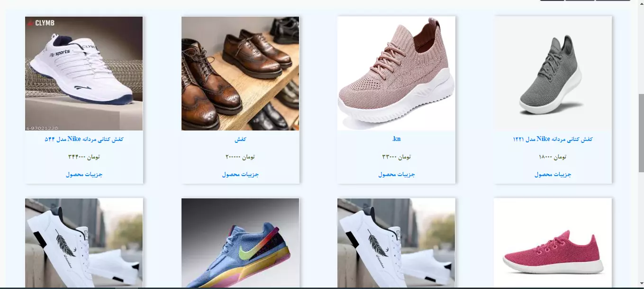
Task: Open the product title link کفش
Action: click(x=240, y=140)
